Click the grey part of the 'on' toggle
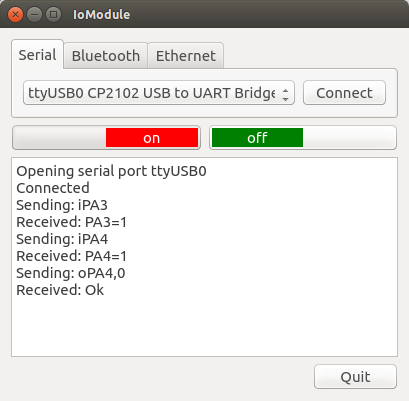The height and width of the screenshot is (401, 409). 60,138
